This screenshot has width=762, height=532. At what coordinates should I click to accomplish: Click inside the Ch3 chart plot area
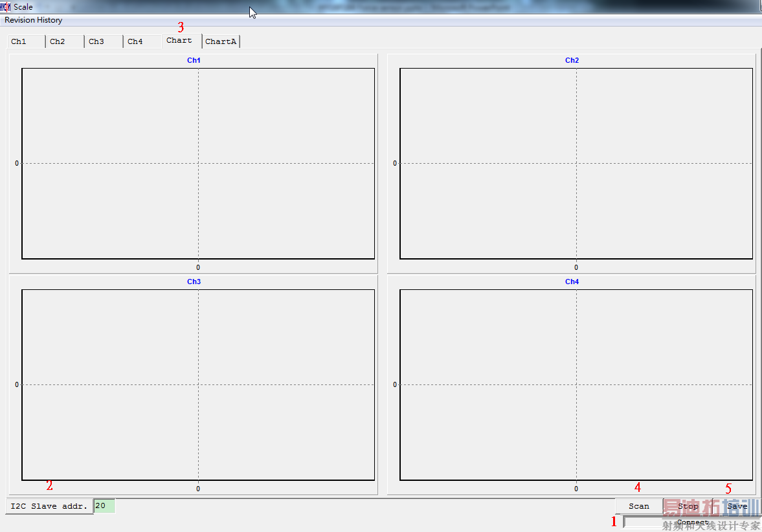pyautogui.click(x=198, y=385)
